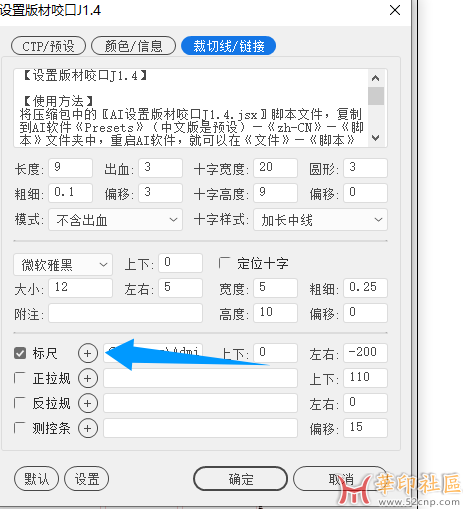Click the instructions scrollbar thumb

point(376,96)
